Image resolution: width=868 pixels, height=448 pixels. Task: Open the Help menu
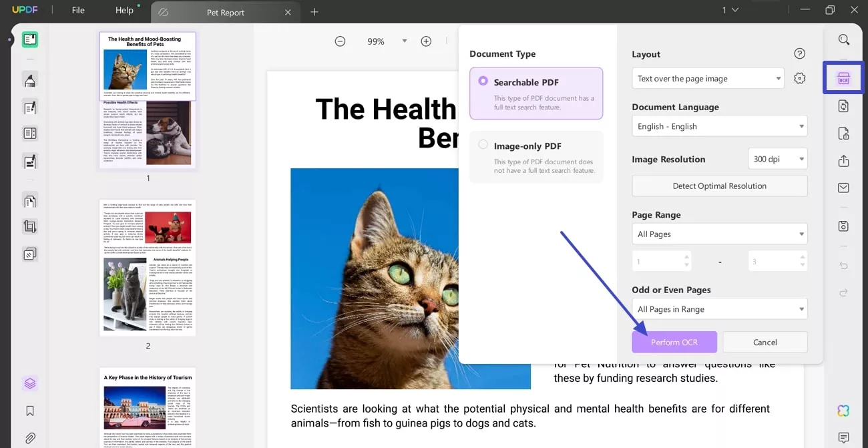click(x=124, y=10)
